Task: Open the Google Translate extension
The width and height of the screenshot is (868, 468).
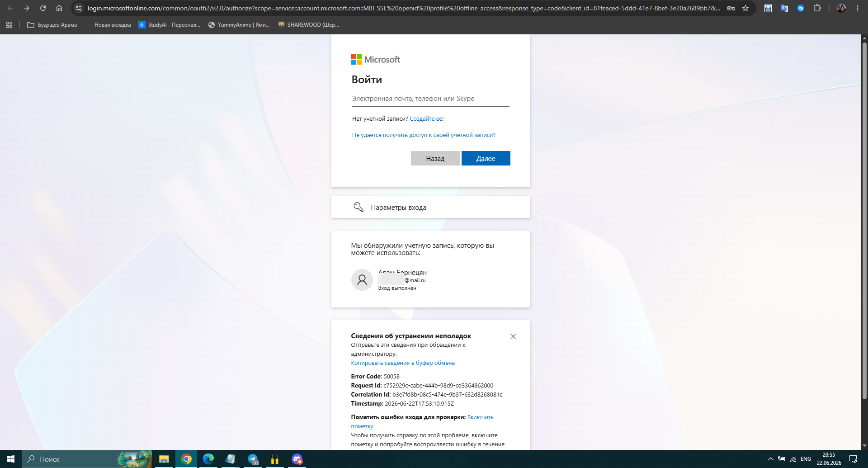Action: [x=784, y=8]
